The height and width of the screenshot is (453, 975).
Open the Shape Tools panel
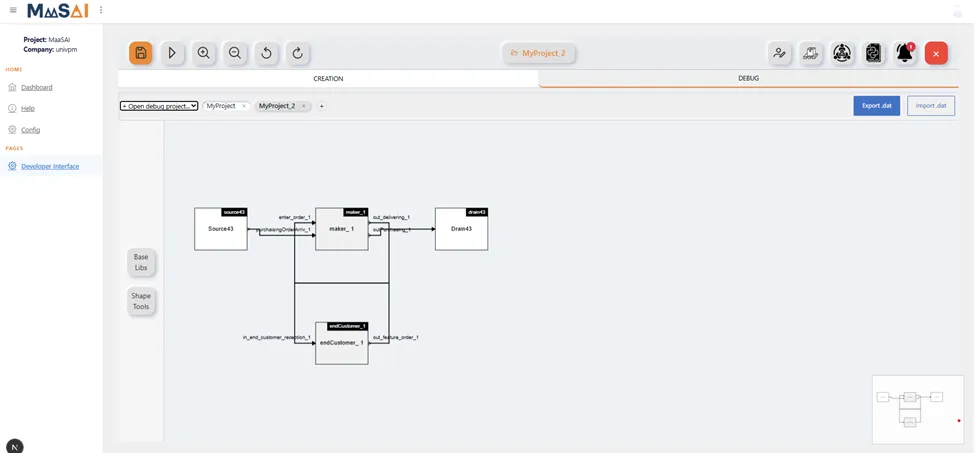[141, 301]
